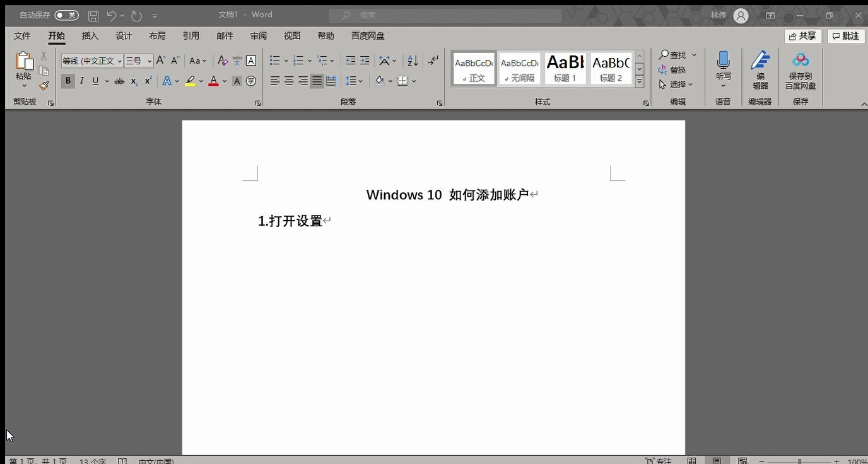This screenshot has height=464, width=868.
Task: Expand bullet list style dropdown arrow
Action: 286,61
